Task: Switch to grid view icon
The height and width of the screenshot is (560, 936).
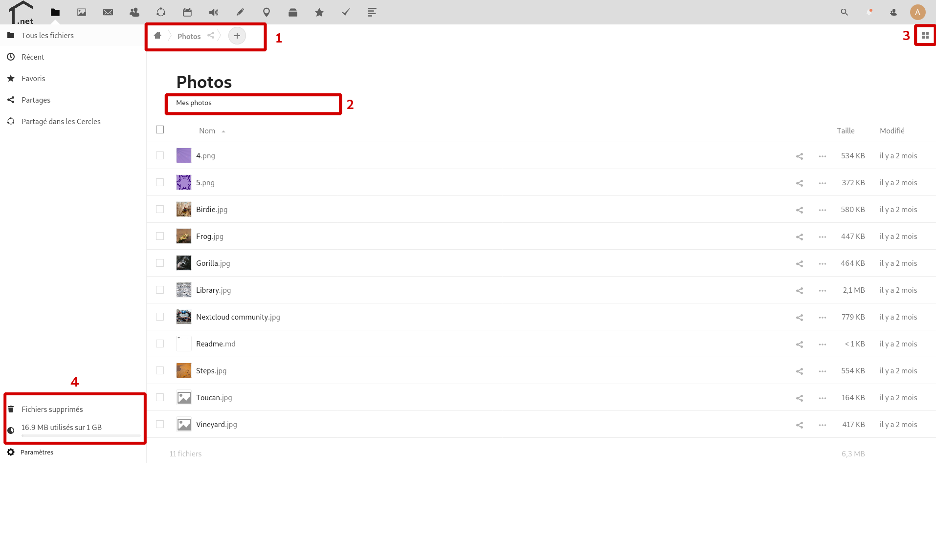Action: click(925, 35)
